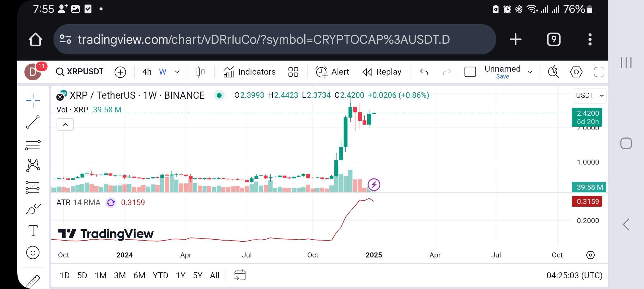The height and width of the screenshot is (289, 644).
Task: Click the green market open status dot
Action: [219, 95]
